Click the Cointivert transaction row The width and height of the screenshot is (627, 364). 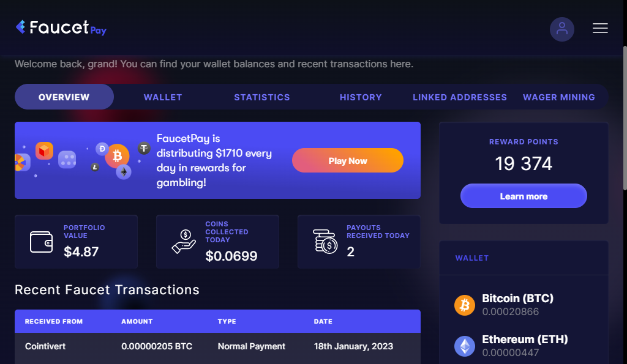click(x=217, y=346)
